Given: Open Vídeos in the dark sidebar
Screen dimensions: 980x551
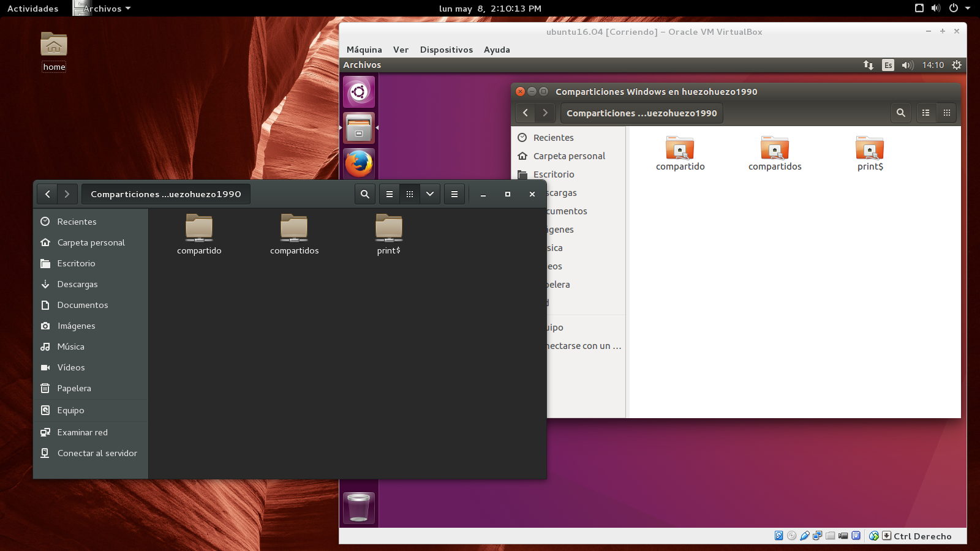Looking at the screenshot, I should 91,367.
